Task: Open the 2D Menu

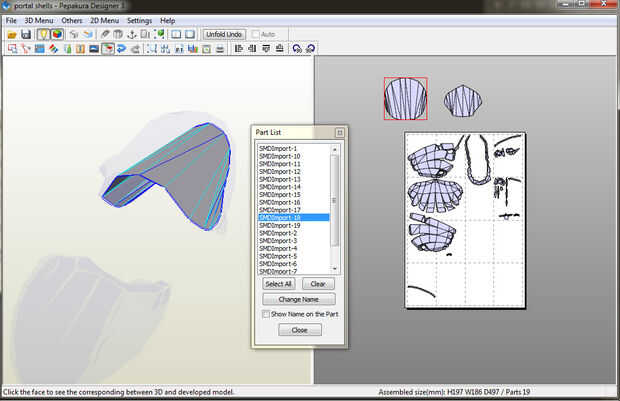Action: pos(103,20)
